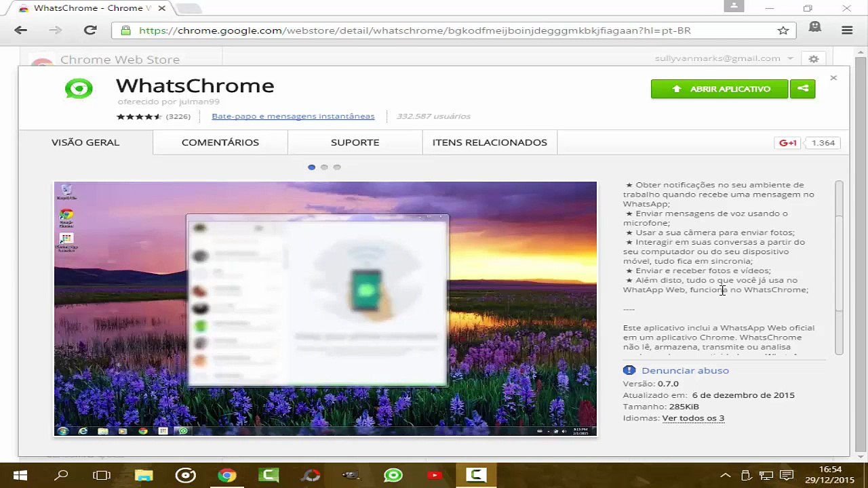Click the Atualizado em 6 de dezembro text
This screenshot has width=868, height=488.
pyautogui.click(x=709, y=395)
